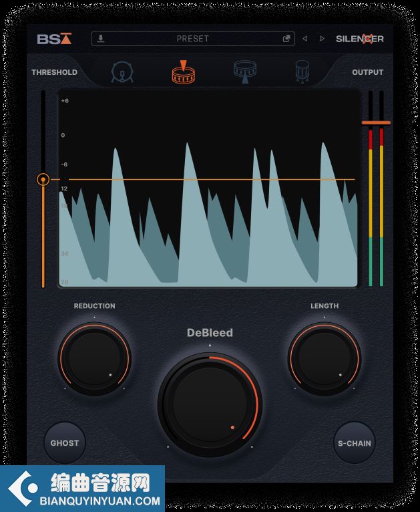The height and width of the screenshot is (512, 420).
Task: Click the REDUCTION label
Action: [x=95, y=306]
